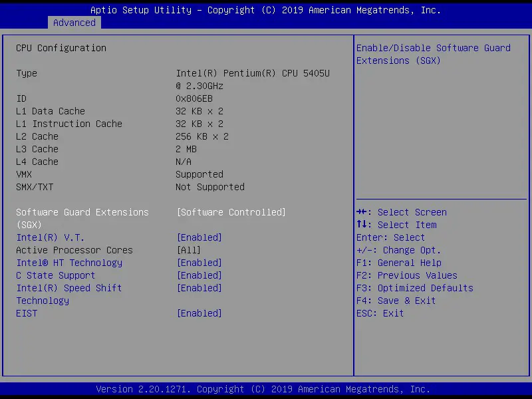Click the version 2.20.1271 footer text
Viewport: 532px width, 399px height.
coord(265,388)
